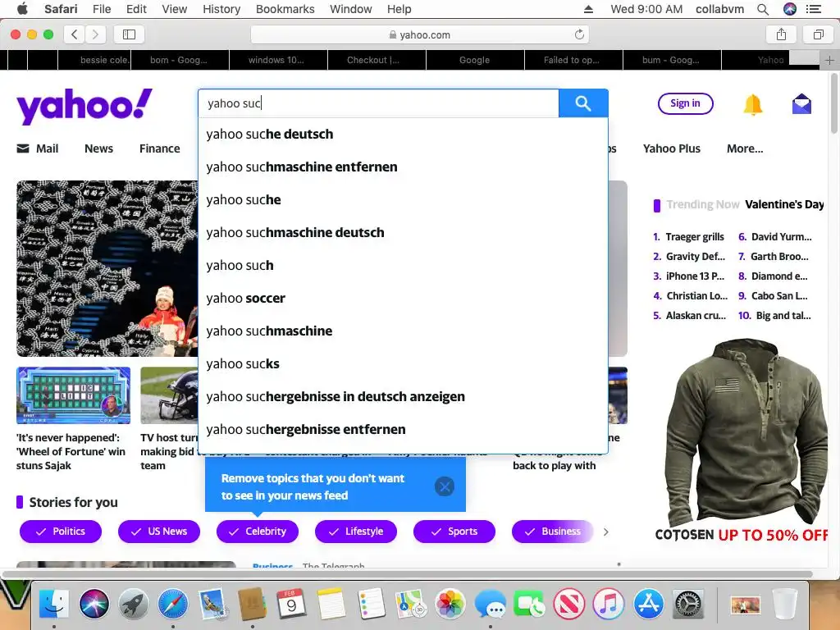Image resolution: width=840 pixels, height=630 pixels.
Task: Open Calendar in the Dock
Action: (291, 604)
